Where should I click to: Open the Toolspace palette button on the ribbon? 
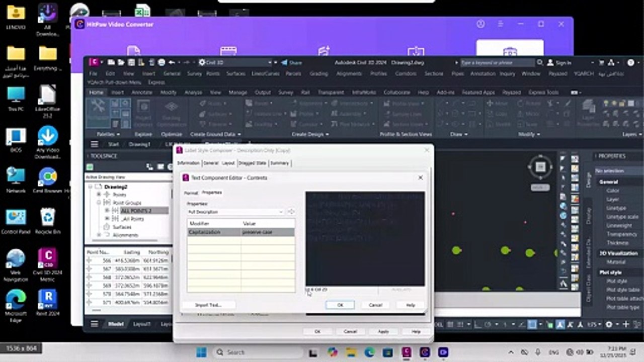click(x=98, y=113)
